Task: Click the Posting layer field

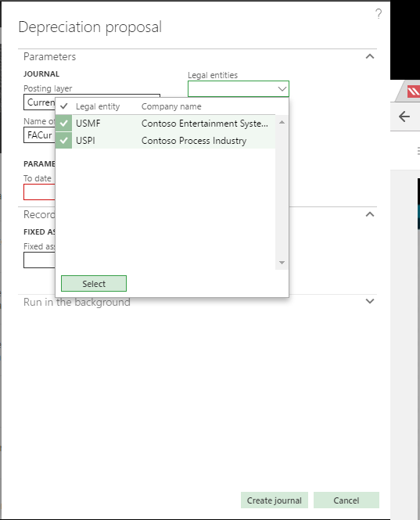Action: tap(39, 102)
